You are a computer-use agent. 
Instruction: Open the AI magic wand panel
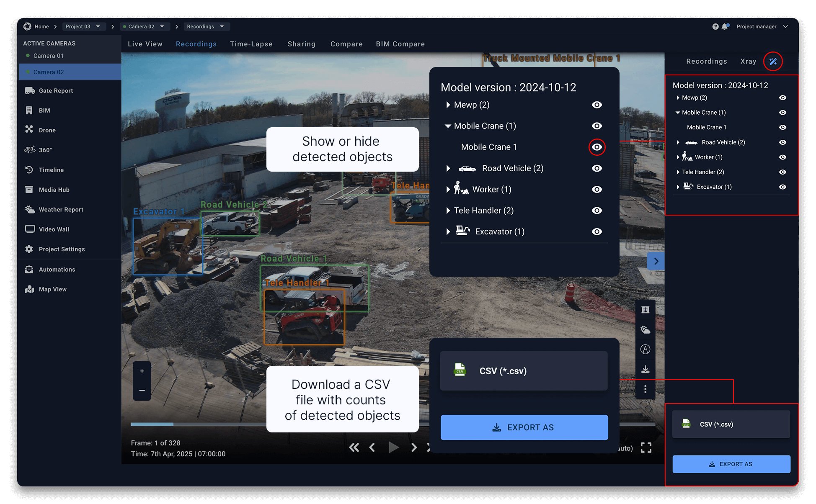click(x=773, y=62)
